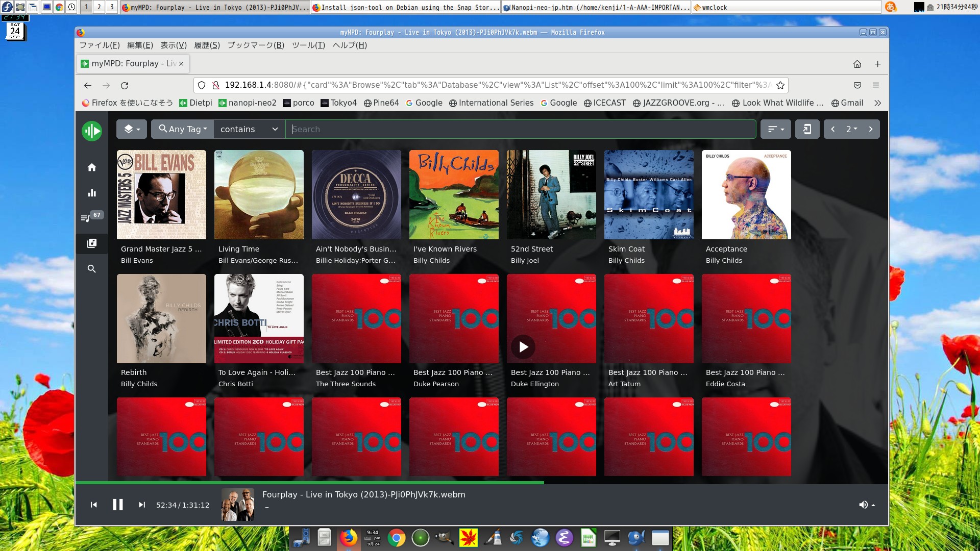The height and width of the screenshot is (551, 980).
Task: Seek in the green playback progress bar
Action: click(357, 482)
